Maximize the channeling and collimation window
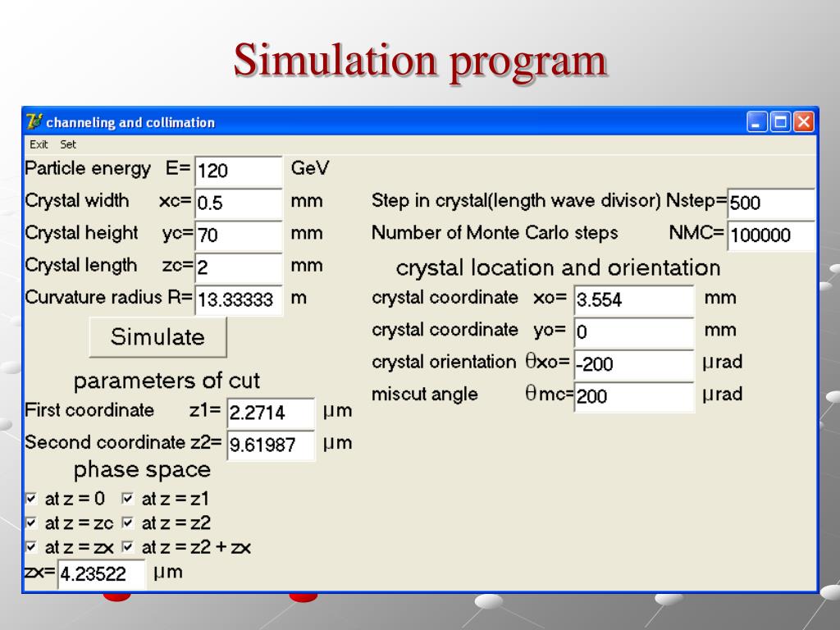Viewport: 840px width, 630px height. pos(780,122)
